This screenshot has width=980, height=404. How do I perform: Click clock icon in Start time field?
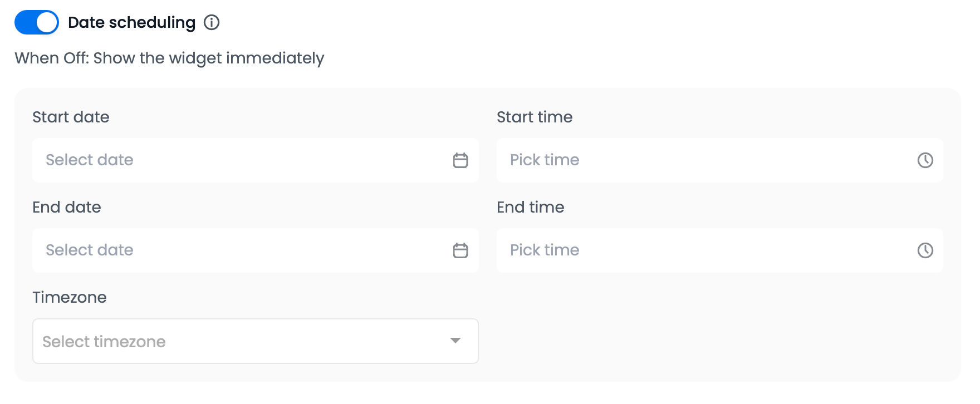tap(925, 160)
